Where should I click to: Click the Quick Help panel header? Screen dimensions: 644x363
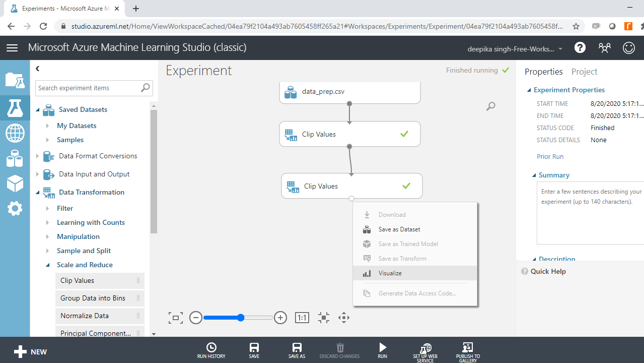click(543, 271)
